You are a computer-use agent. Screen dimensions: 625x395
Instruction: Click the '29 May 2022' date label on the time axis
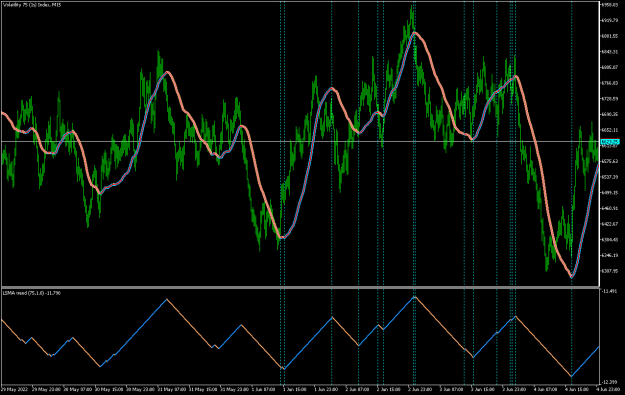14,389
